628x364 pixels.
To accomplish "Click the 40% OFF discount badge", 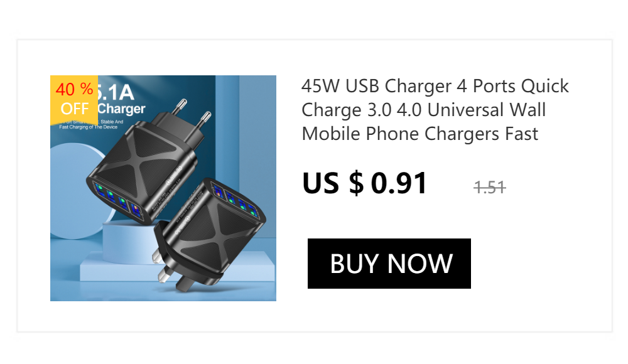I will pos(74,100).
